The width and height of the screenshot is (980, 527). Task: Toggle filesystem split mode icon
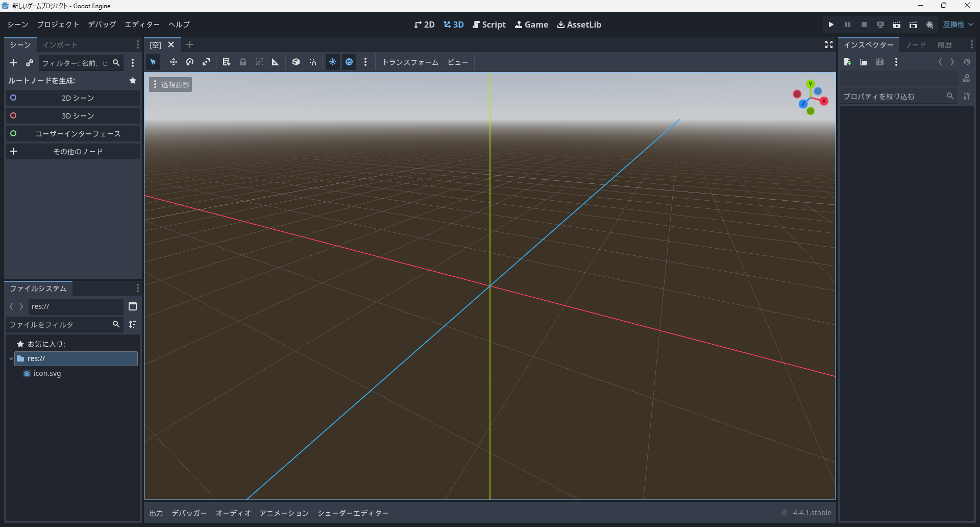pos(133,306)
